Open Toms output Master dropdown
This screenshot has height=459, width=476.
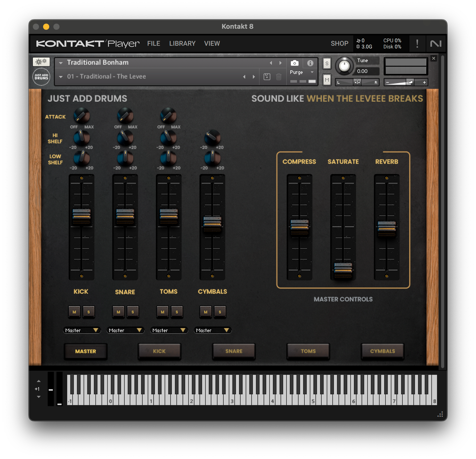169,330
